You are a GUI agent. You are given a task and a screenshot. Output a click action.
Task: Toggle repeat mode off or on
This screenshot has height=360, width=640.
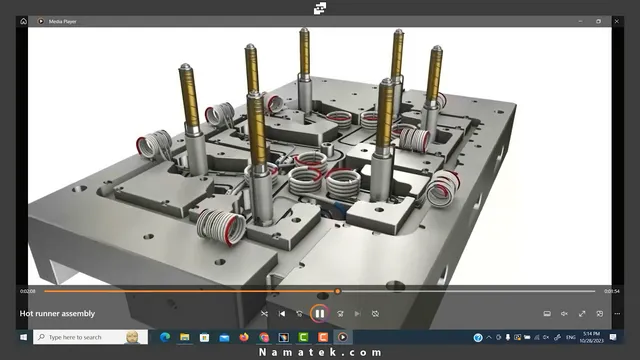(x=376, y=313)
